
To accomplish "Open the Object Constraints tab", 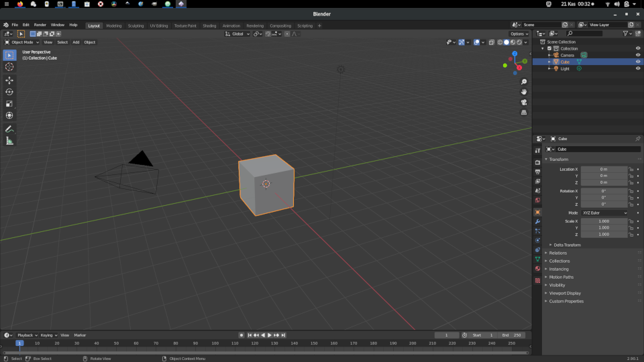I will coord(537,250).
